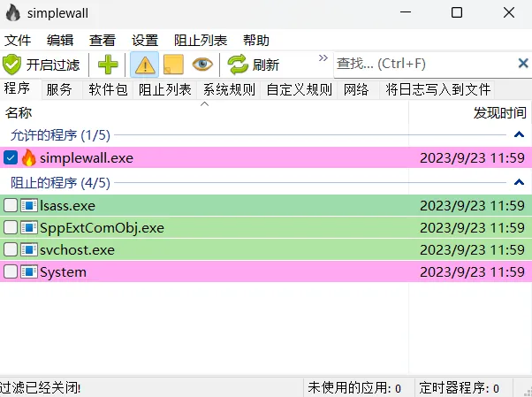Collapse the 阻止的程序 (4/5) group
This screenshot has width=532, height=397.
pos(519,182)
